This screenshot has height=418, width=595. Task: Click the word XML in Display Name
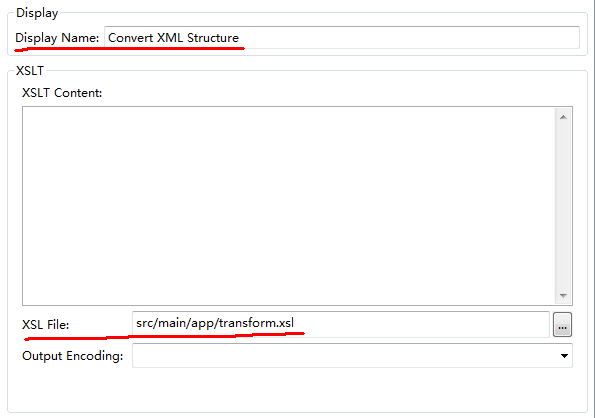click(x=170, y=38)
